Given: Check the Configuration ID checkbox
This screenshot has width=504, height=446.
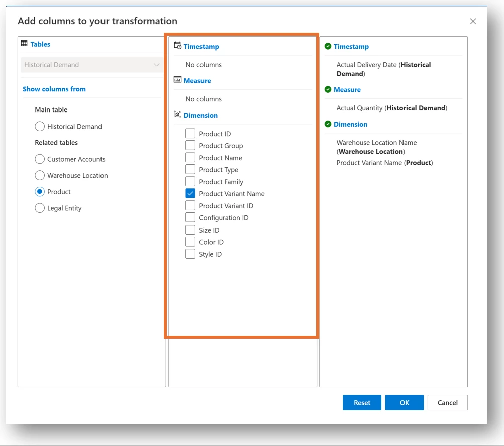Looking at the screenshot, I should coord(190,217).
